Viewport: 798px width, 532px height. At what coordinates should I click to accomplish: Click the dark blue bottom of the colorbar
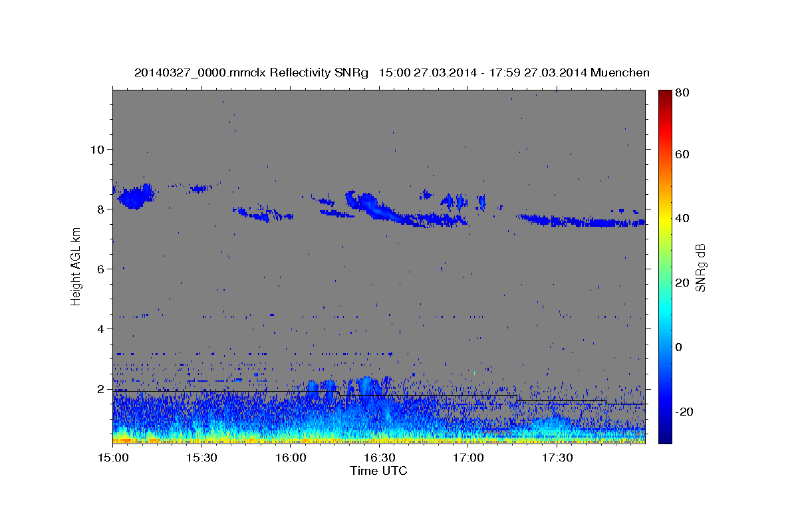[664, 438]
